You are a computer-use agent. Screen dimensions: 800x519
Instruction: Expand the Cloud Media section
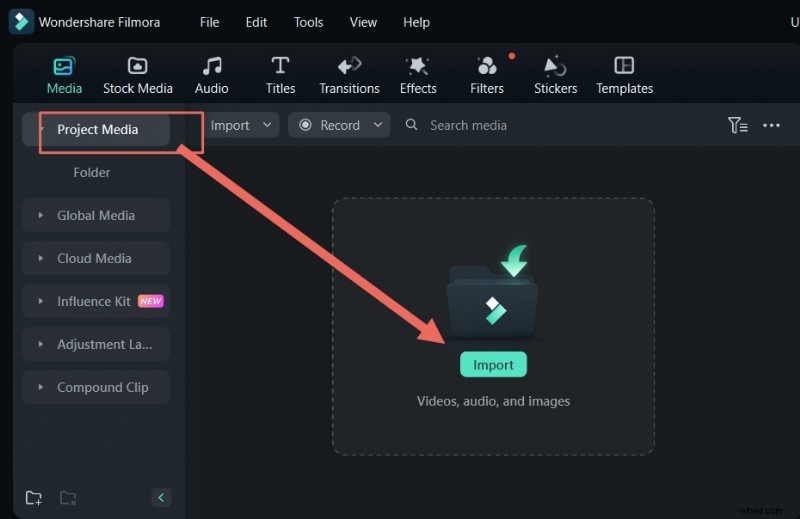click(x=95, y=258)
